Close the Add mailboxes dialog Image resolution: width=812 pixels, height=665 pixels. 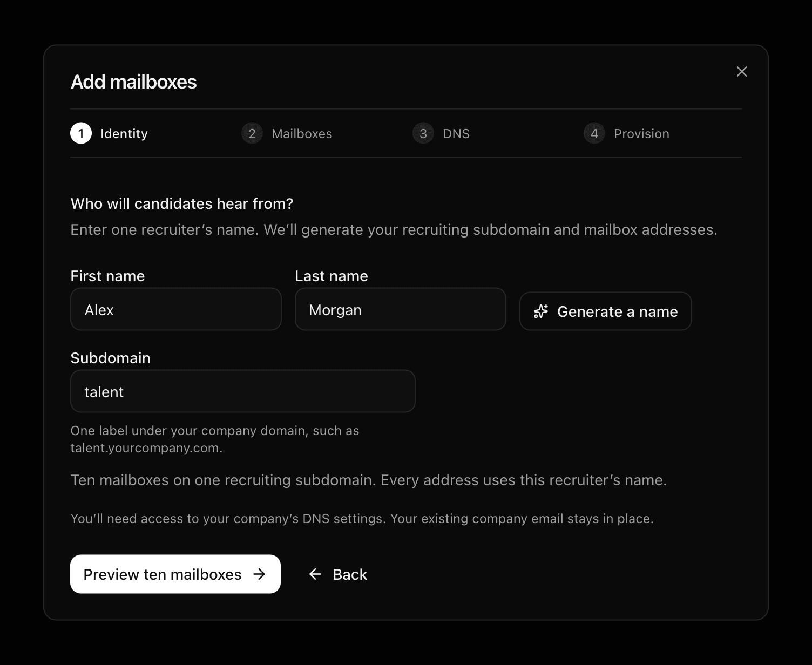pyautogui.click(x=742, y=72)
